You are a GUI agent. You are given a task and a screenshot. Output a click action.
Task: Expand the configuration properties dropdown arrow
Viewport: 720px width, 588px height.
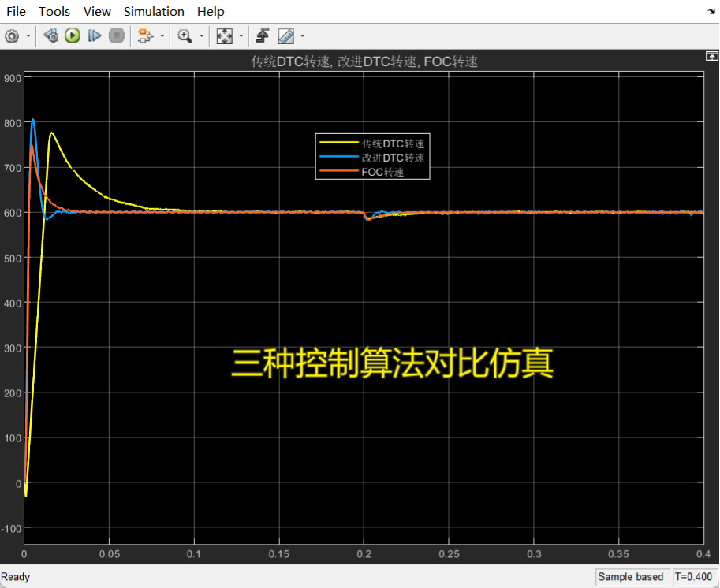(x=28, y=35)
